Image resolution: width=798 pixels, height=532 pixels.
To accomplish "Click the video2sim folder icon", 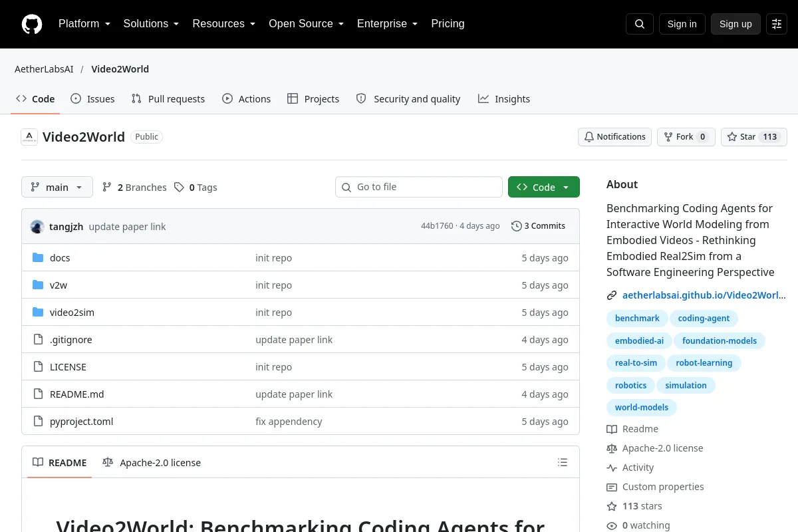I will [x=38, y=312].
